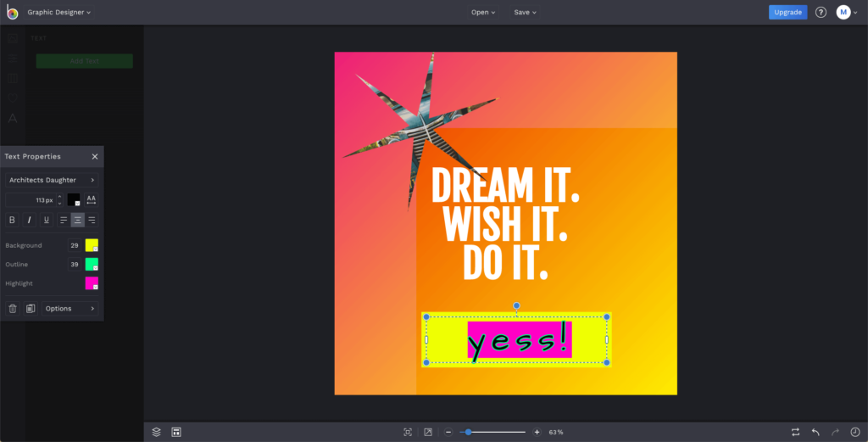
Task: Open the layers panel icon
Action: tap(156, 432)
